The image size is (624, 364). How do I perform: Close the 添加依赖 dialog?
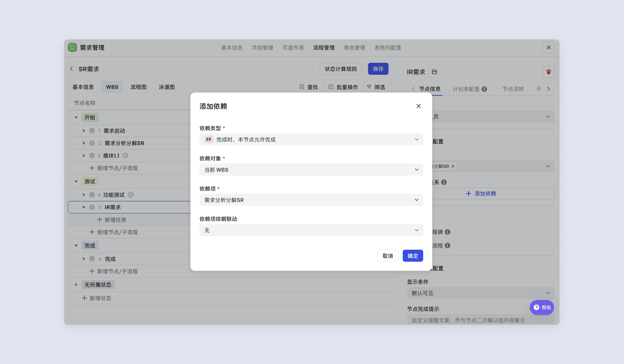(x=418, y=106)
